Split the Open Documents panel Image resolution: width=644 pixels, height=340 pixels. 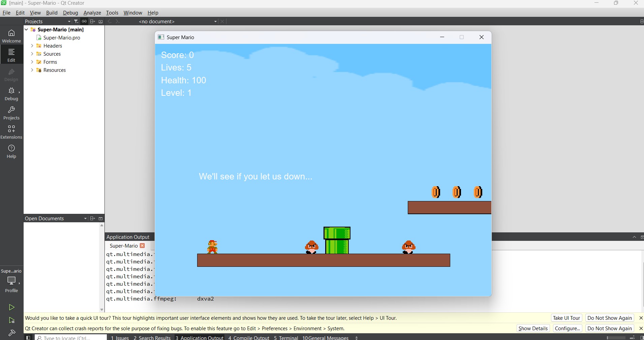92,218
